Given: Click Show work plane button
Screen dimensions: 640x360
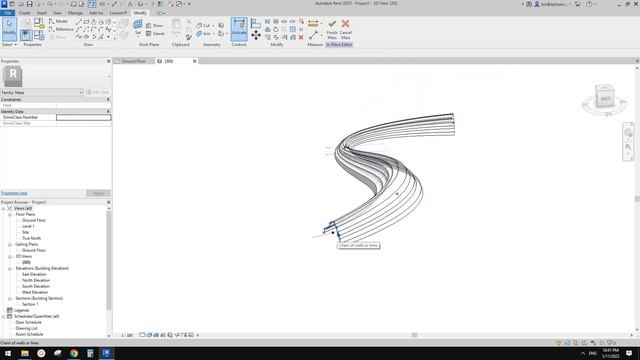Looking at the screenshot, I should pyautogui.click(x=154, y=25).
